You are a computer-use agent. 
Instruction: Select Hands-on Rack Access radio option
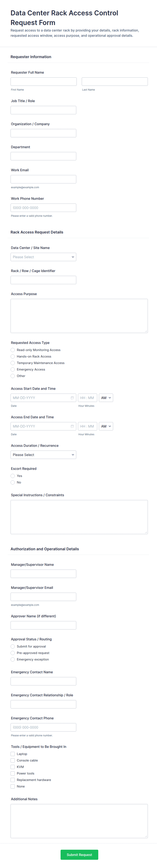(x=13, y=357)
